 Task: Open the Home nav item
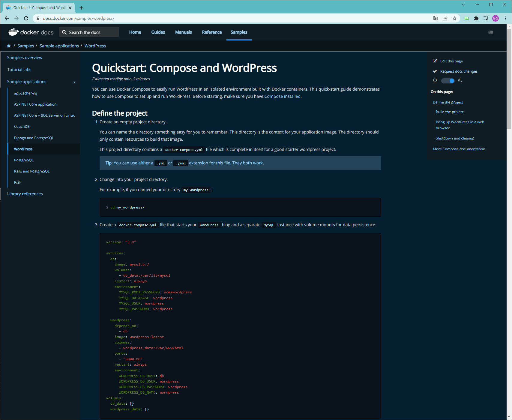point(135,32)
